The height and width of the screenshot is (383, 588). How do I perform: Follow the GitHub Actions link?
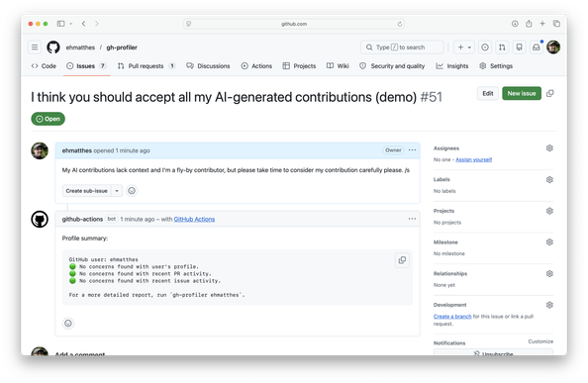click(x=194, y=220)
